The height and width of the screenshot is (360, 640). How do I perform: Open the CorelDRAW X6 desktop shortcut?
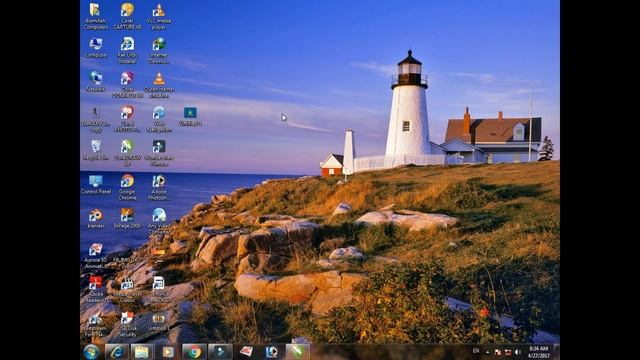coord(127,153)
